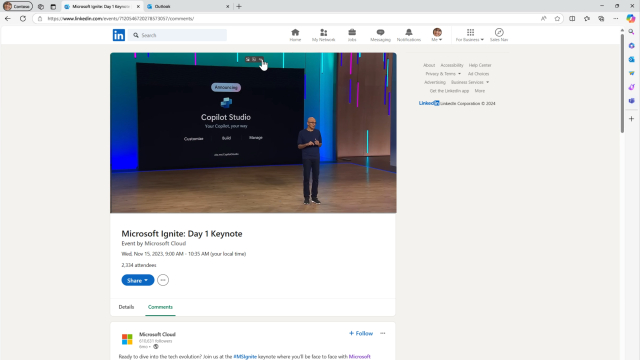Image resolution: width=640 pixels, height=360 pixels.
Task: Add this page to favorites
Action: tap(557, 18)
